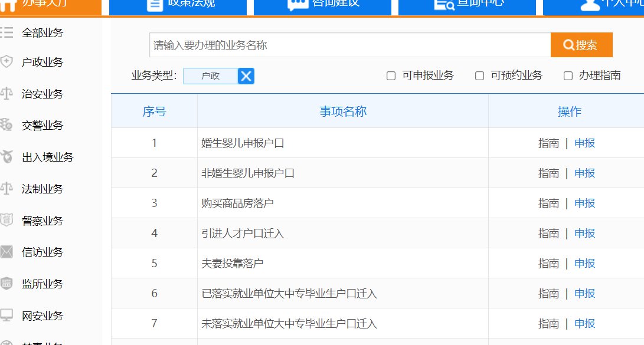Click 申报 for 已落实就业单位大中专毕业生户口迁入
The image size is (644, 345).
(584, 293)
